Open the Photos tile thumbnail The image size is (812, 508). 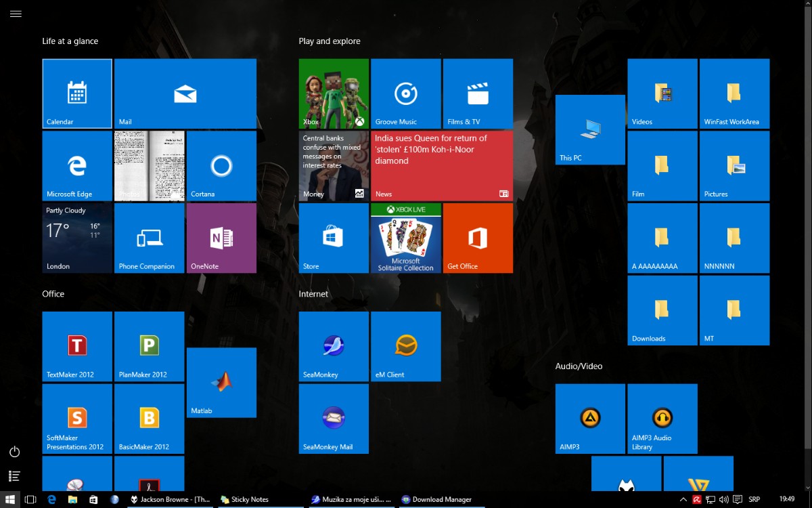[x=149, y=166]
